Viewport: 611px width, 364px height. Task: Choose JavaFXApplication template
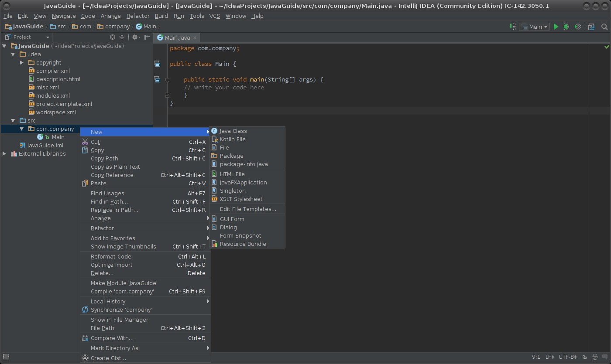[247, 182]
